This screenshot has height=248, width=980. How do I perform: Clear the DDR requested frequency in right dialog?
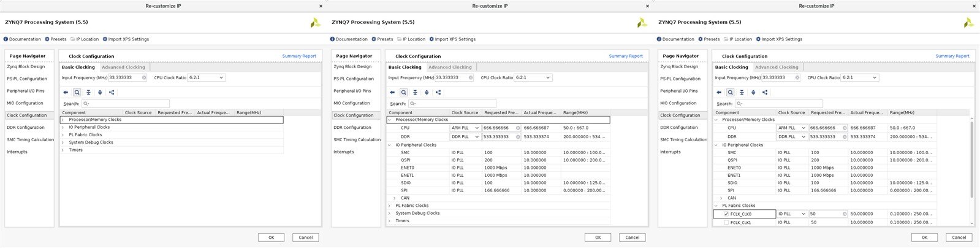[845, 137]
